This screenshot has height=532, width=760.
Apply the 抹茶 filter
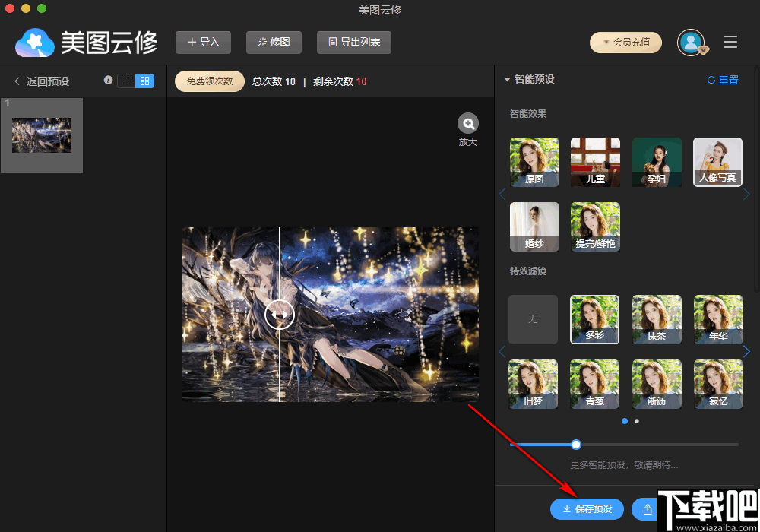657,319
